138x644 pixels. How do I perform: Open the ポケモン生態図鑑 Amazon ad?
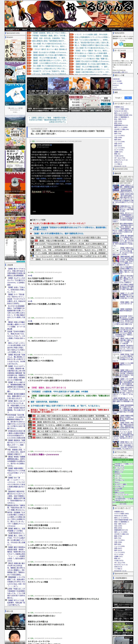point(15,139)
